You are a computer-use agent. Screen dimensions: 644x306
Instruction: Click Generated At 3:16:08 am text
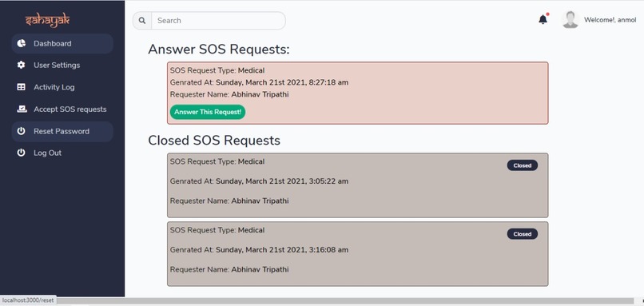coord(259,250)
